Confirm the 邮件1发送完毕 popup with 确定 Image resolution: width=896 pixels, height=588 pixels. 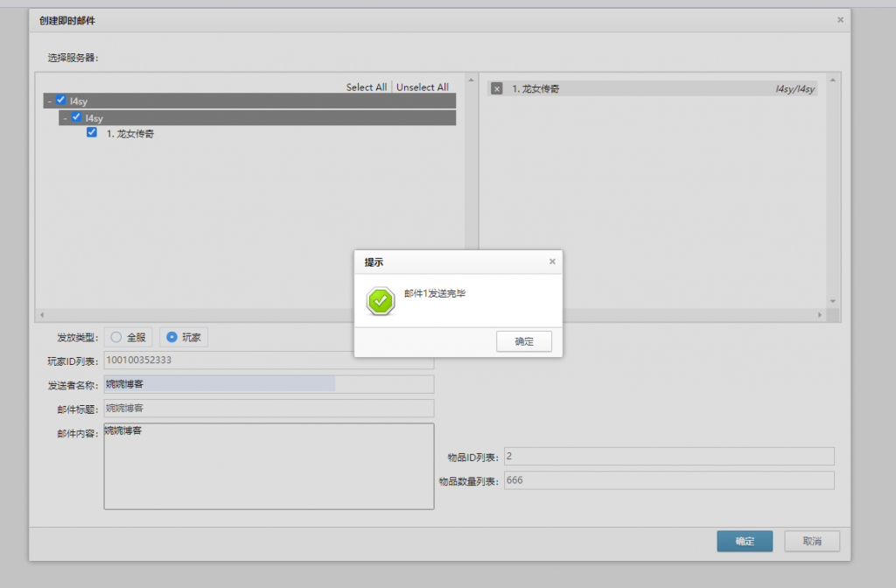coord(523,341)
